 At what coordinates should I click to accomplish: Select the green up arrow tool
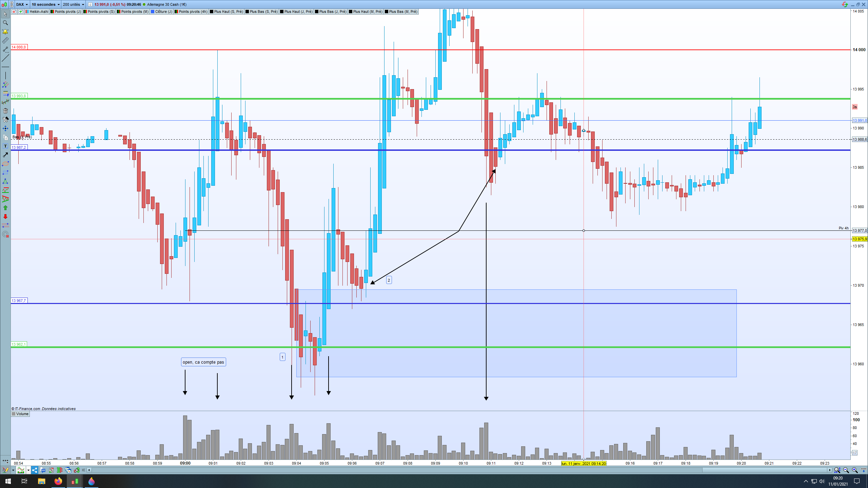5,208
